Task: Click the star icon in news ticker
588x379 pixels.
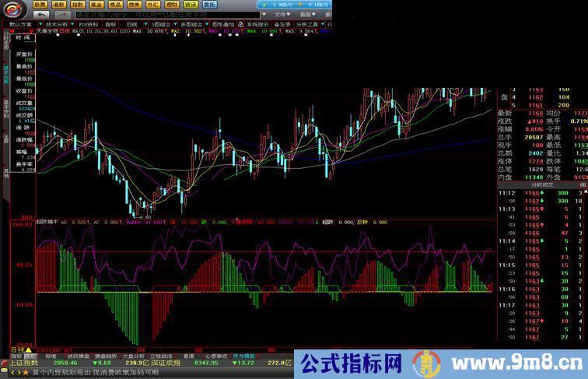Action: [x=25, y=373]
